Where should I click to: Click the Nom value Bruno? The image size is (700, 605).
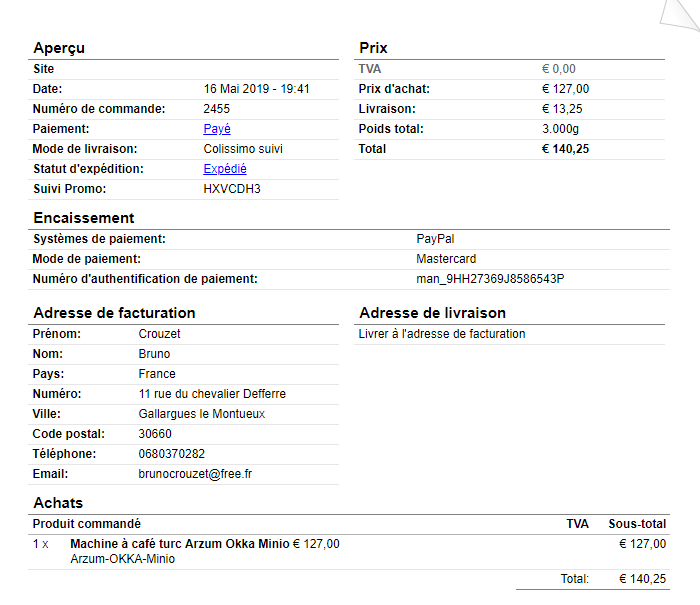(154, 354)
